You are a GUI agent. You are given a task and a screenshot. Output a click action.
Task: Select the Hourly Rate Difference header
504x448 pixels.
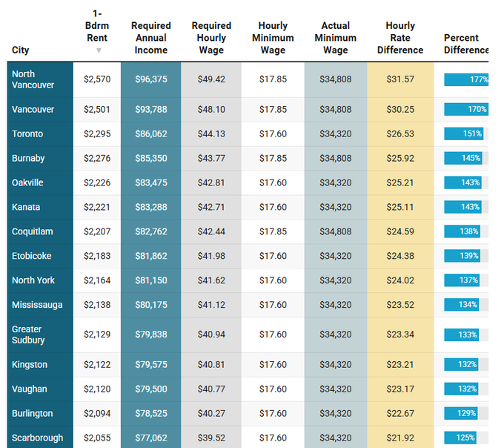pyautogui.click(x=400, y=38)
